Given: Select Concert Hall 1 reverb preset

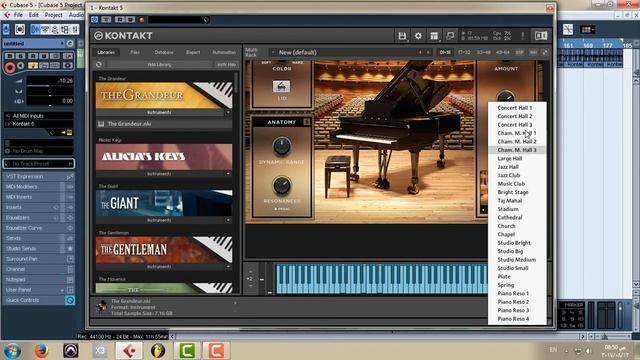Looking at the screenshot, I should tap(515, 108).
